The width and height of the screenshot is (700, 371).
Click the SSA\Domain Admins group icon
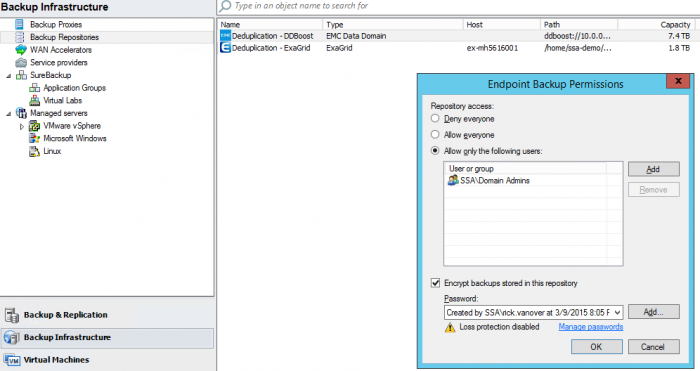tap(453, 180)
